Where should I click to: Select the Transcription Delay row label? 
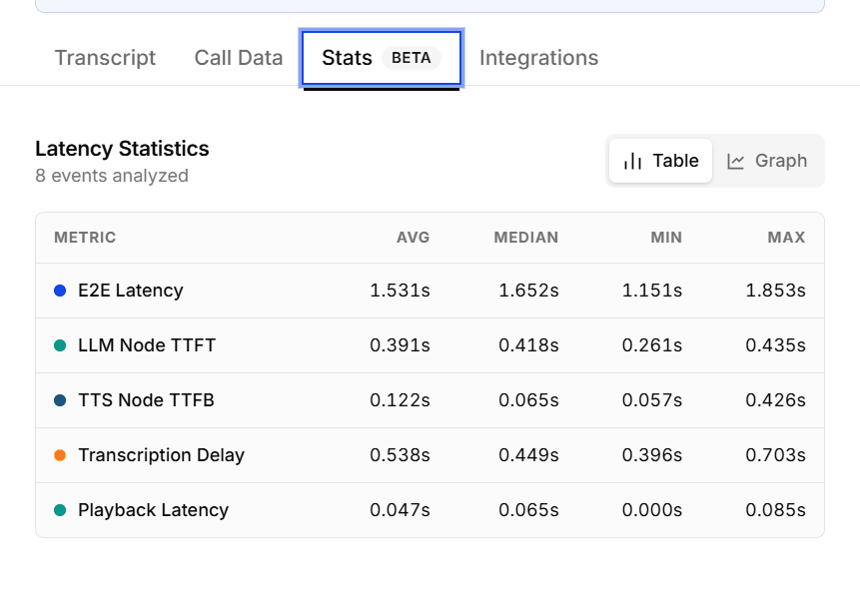(x=161, y=455)
